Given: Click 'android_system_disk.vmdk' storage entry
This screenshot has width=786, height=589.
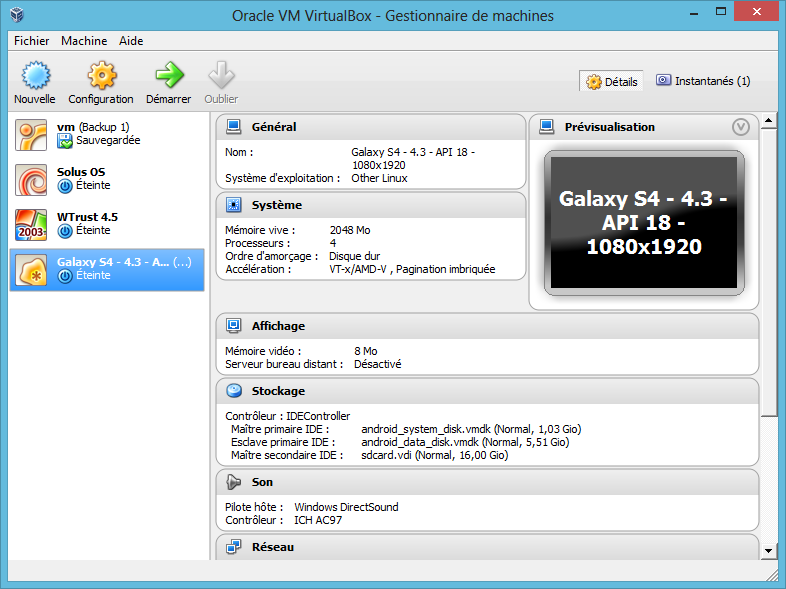Looking at the screenshot, I should point(471,429).
